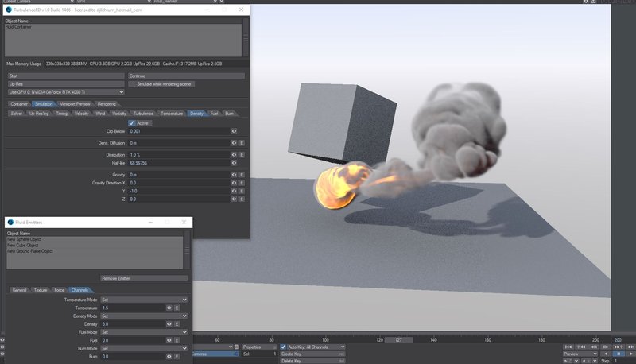Open the envelope E button for emitter Temperature
636x364 pixels.
[x=176, y=308]
